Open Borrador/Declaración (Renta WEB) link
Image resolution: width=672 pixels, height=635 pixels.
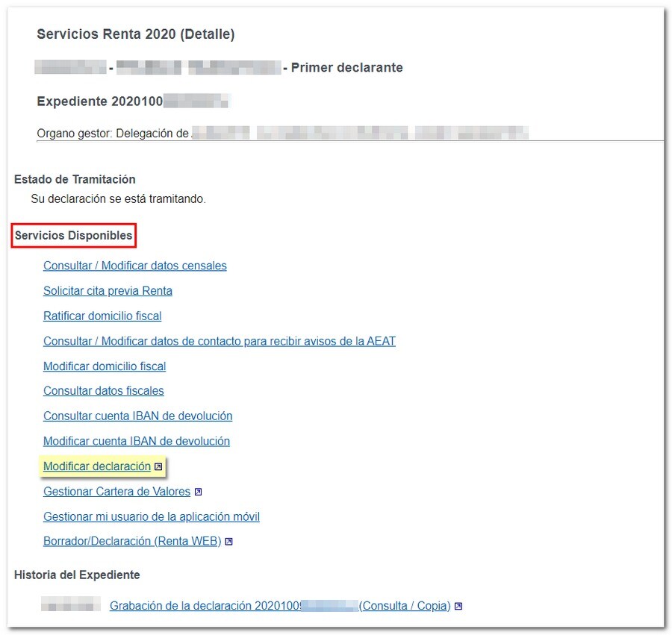(132, 541)
